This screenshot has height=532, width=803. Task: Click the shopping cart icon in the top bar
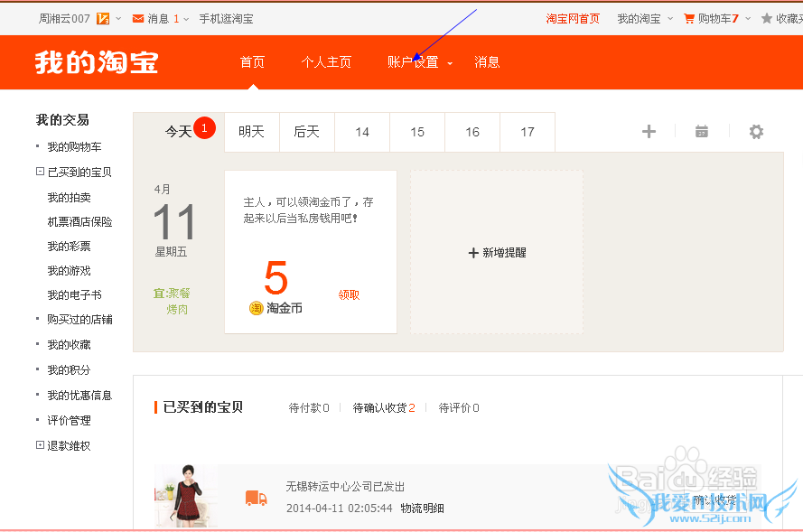689,19
